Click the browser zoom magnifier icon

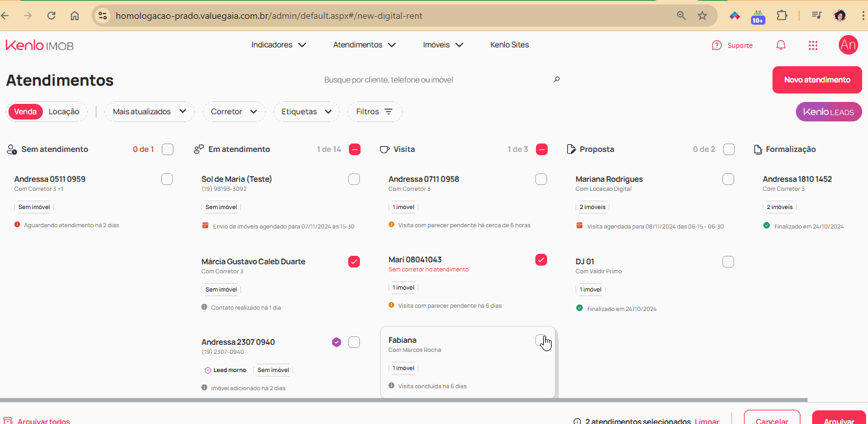coord(682,15)
